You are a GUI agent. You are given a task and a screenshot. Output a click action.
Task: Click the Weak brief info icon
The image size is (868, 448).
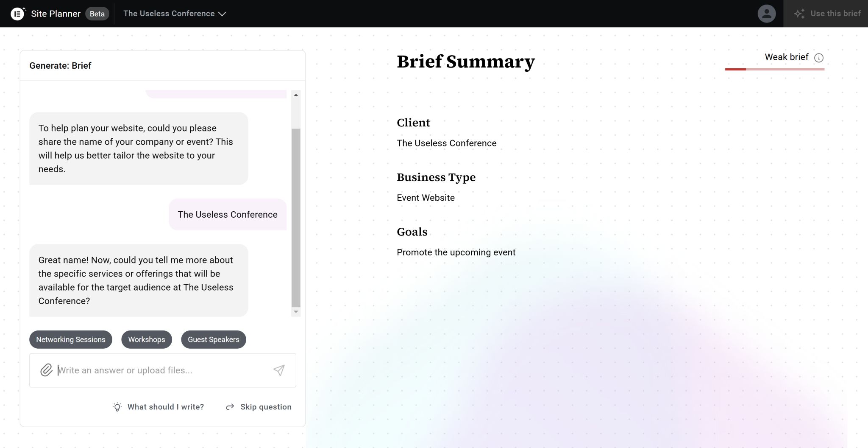click(x=819, y=58)
